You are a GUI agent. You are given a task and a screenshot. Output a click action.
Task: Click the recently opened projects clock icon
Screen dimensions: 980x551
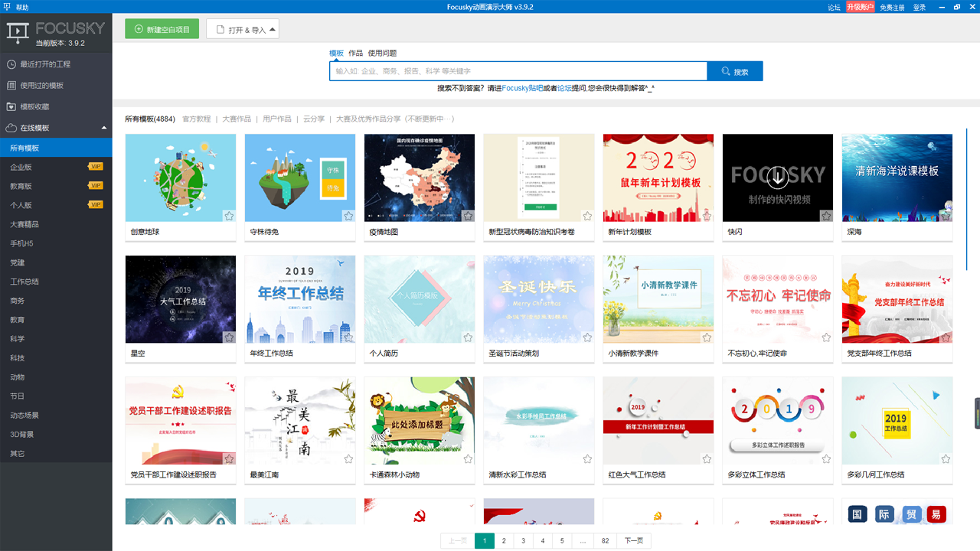click(x=11, y=64)
